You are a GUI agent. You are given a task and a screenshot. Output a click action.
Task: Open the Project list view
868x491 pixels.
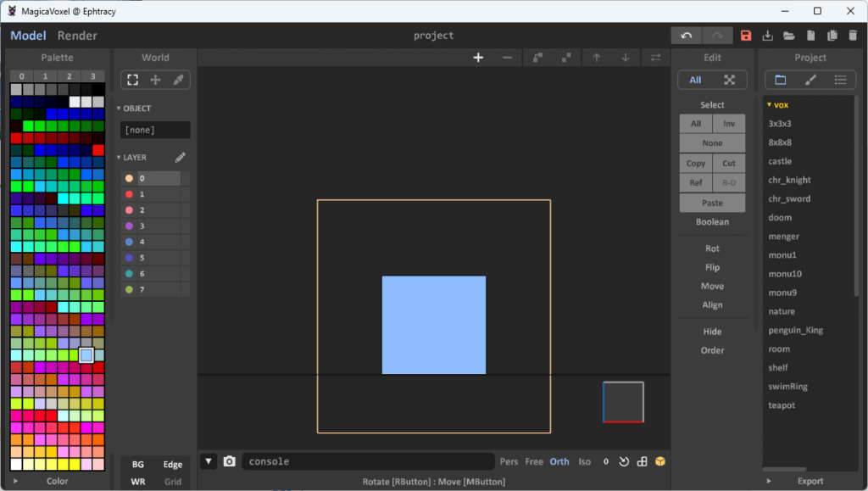coord(840,80)
